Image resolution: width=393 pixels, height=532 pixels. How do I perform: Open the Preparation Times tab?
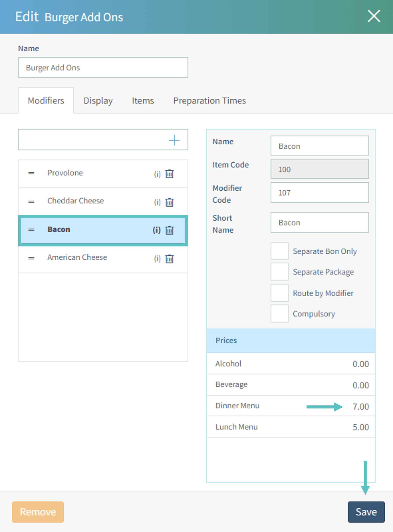[x=209, y=101]
